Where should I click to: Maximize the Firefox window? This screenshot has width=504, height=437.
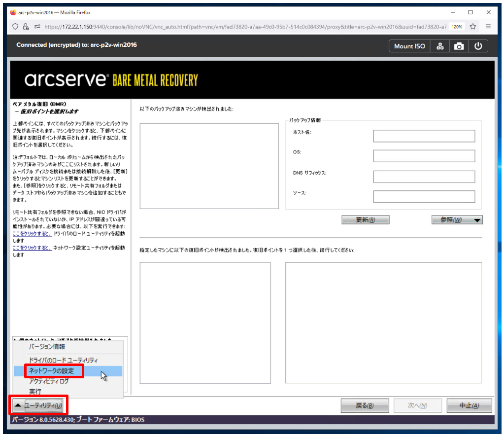click(x=470, y=12)
